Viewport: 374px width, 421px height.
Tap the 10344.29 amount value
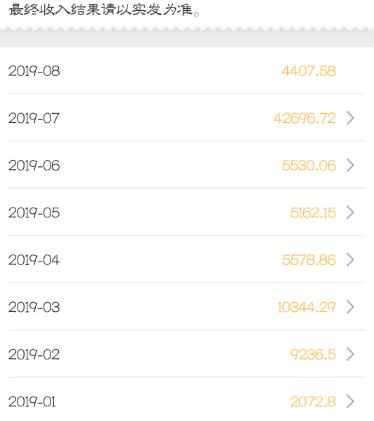pyautogui.click(x=307, y=307)
